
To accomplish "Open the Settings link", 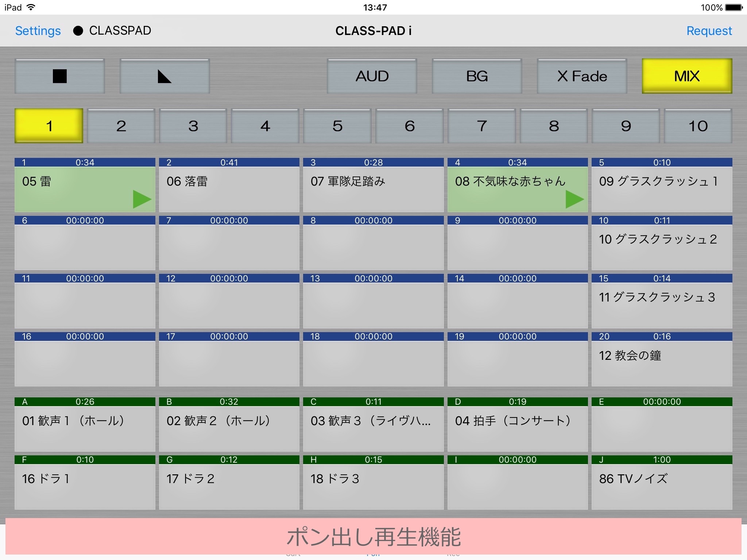I will (x=38, y=31).
